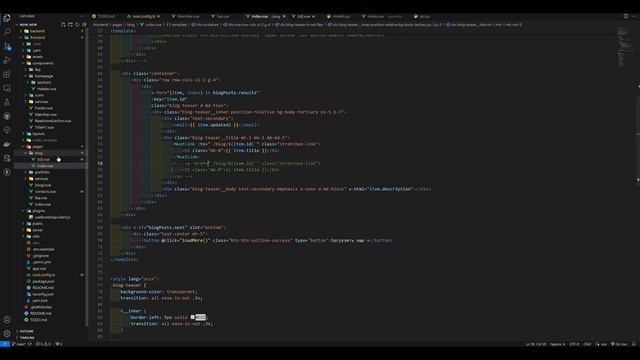Image resolution: width=640 pixels, height=360 pixels.
Task: Click New Folder icon in Explorer header
Action: (70, 24)
